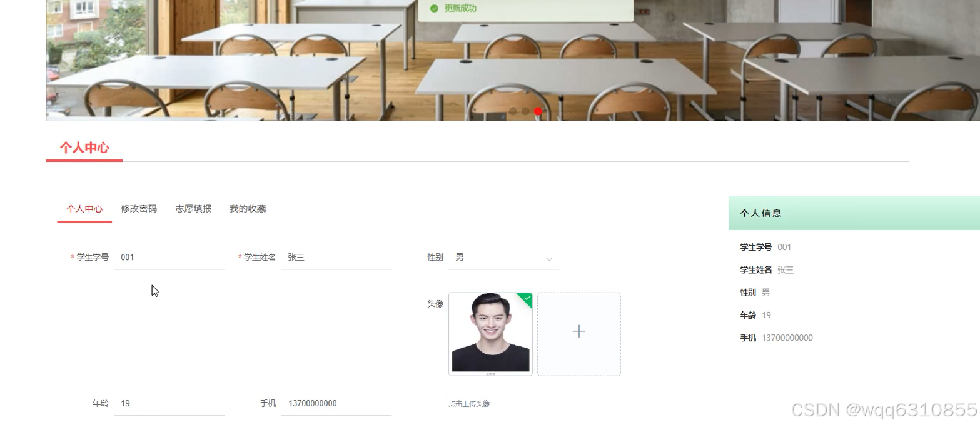Click the 头像 field label
Viewport: 980px width, 427px height.
point(435,304)
